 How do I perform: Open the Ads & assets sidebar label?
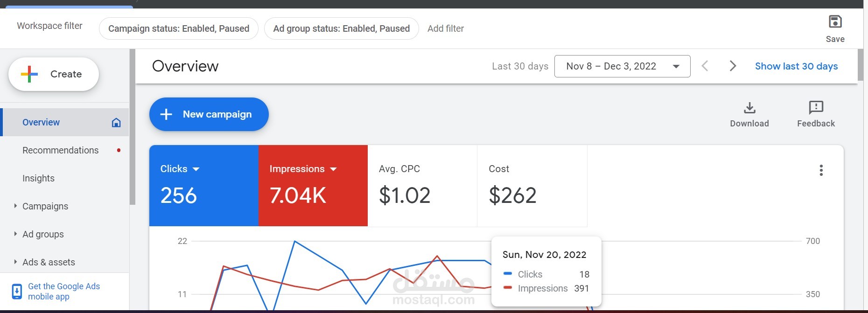[49, 262]
